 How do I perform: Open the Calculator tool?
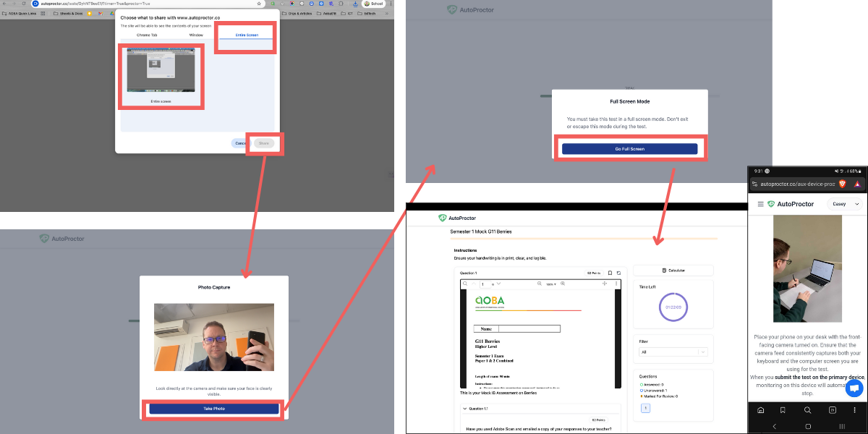673,271
